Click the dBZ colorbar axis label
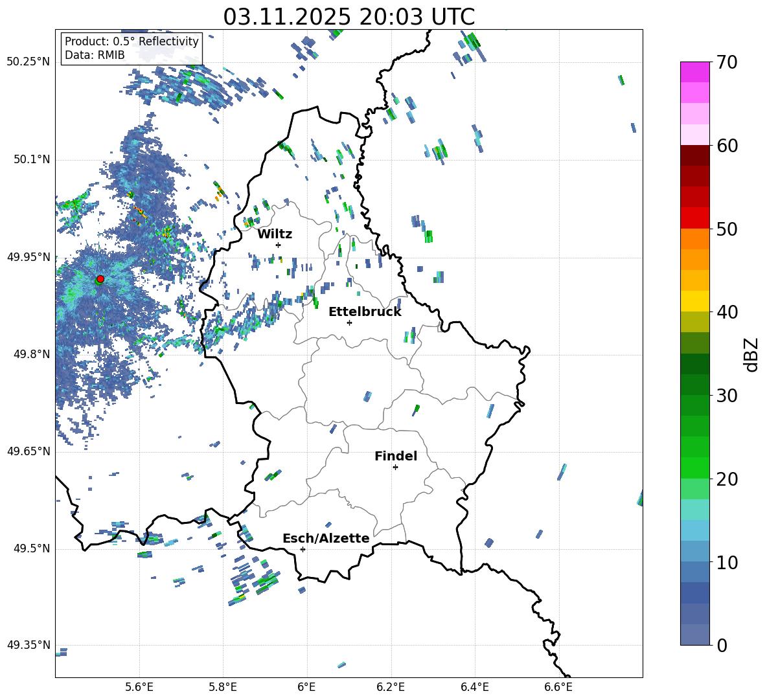767x700 pixels. [750, 354]
